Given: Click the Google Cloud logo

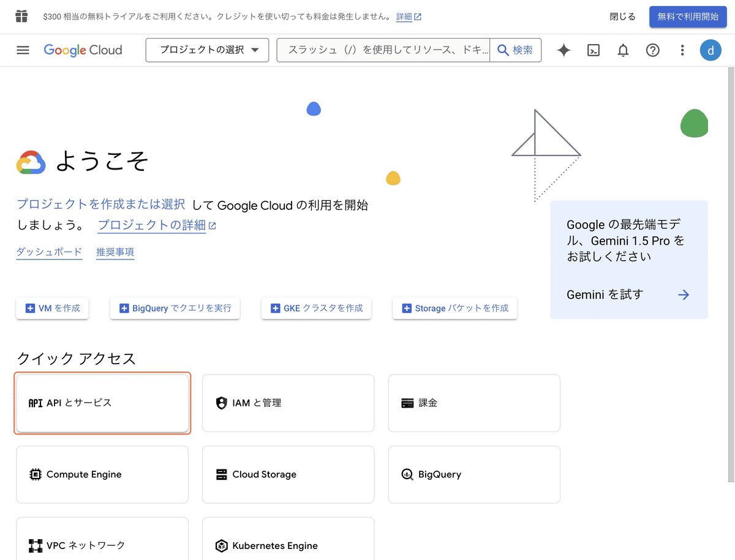Looking at the screenshot, I should point(83,50).
